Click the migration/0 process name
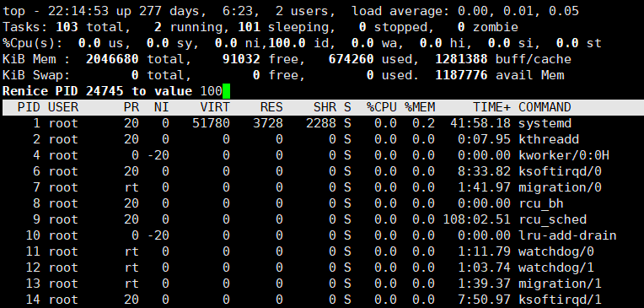This screenshot has height=308, width=644. (560, 187)
